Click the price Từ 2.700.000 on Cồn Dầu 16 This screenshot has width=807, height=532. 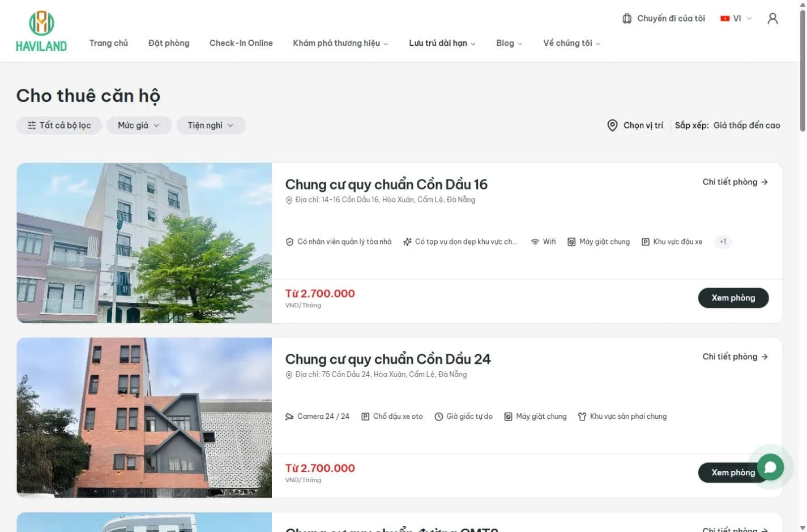(320, 294)
